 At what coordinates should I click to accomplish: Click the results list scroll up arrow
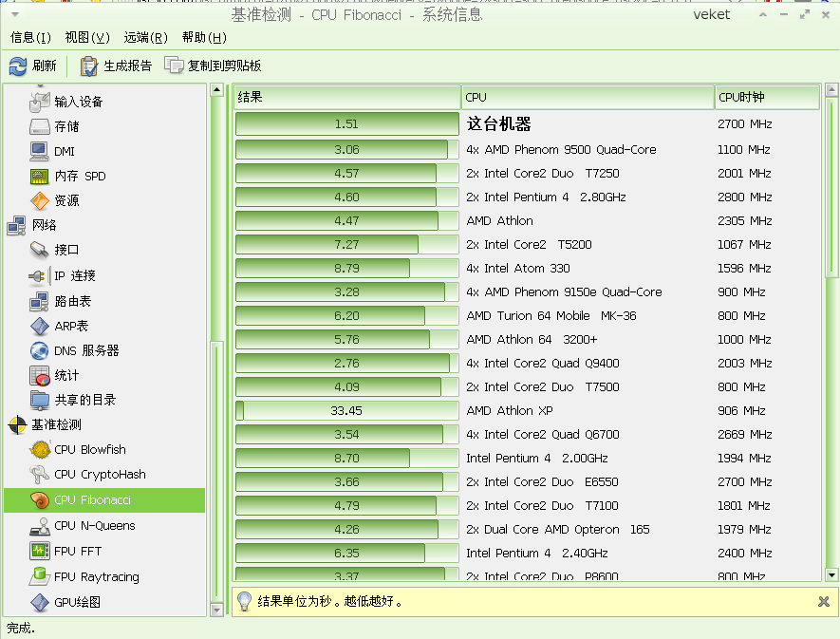(831, 89)
